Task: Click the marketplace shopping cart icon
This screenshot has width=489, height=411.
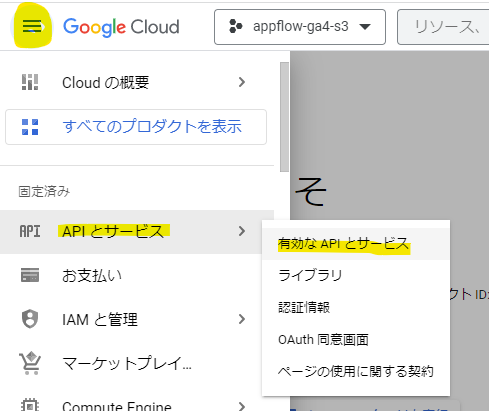Action: click(30, 363)
